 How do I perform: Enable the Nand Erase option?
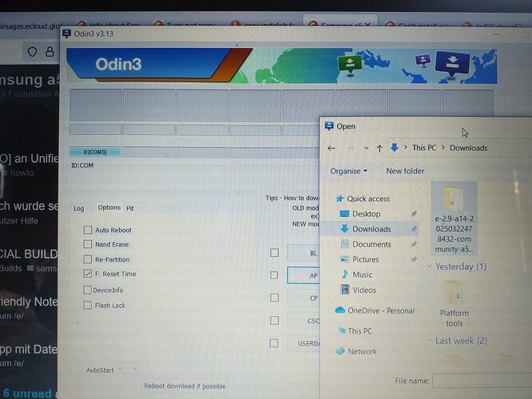pos(88,244)
